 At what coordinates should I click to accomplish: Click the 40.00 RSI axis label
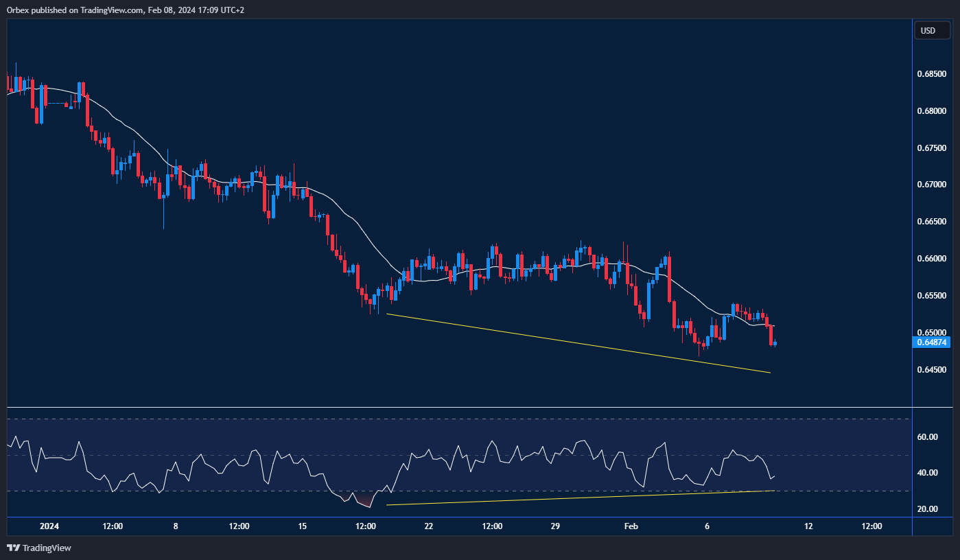(x=928, y=473)
